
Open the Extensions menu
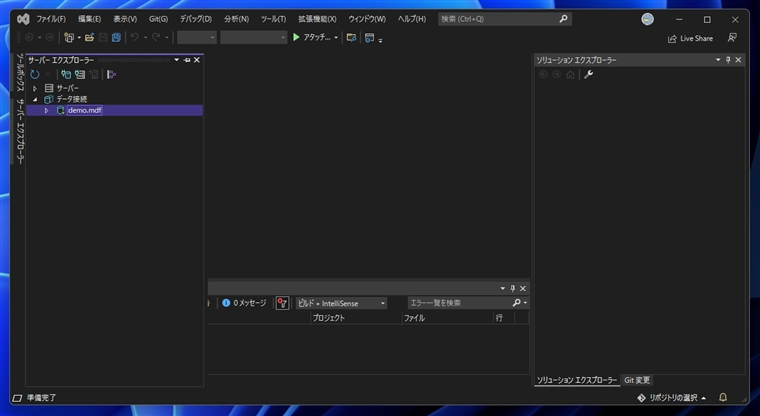[x=317, y=19]
